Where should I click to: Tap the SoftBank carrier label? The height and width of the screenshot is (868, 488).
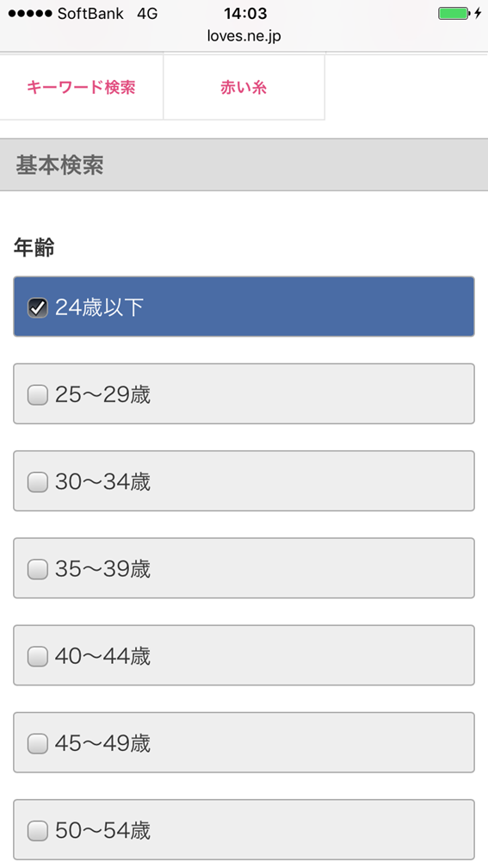tap(90, 13)
